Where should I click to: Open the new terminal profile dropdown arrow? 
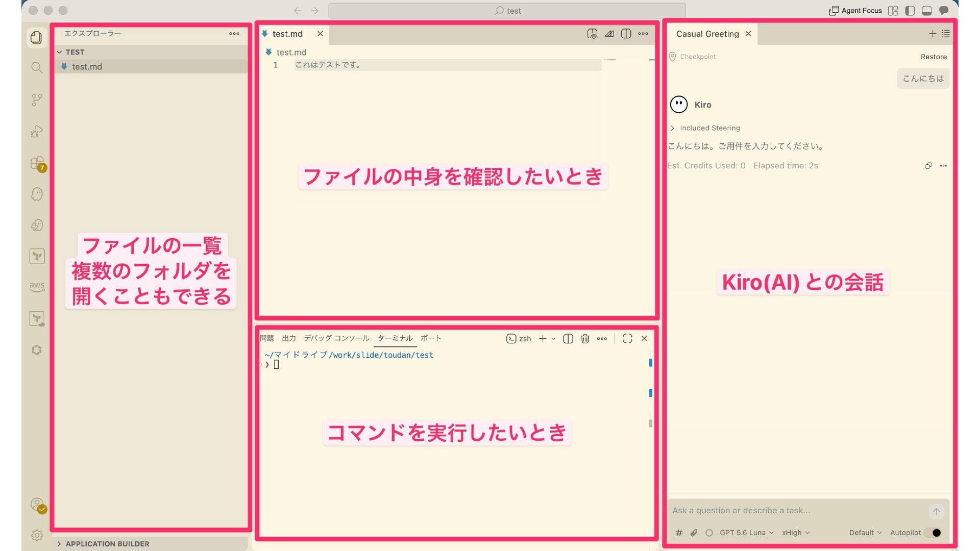(553, 339)
